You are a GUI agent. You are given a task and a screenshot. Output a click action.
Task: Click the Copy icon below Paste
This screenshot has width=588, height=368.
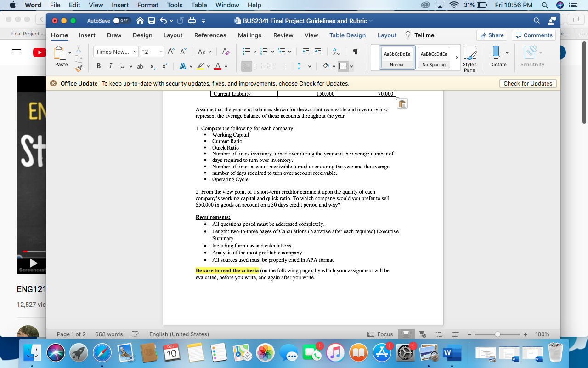coord(79,59)
